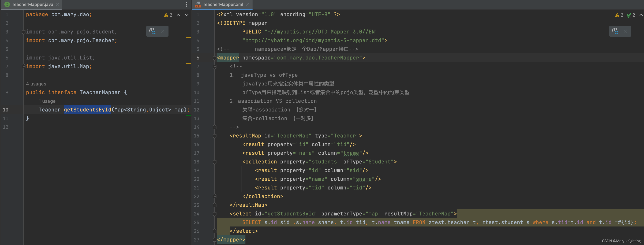This screenshot has width=644, height=245.
Task: Click the import java.util.Map statement
Action: click(59, 66)
